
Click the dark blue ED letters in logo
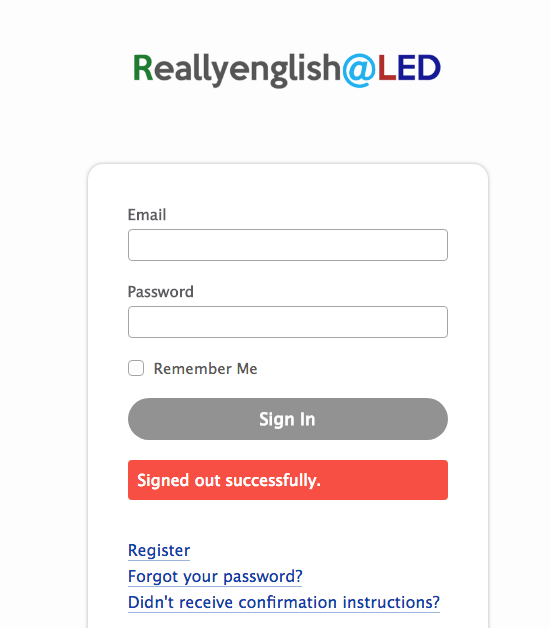click(x=419, y=68)
